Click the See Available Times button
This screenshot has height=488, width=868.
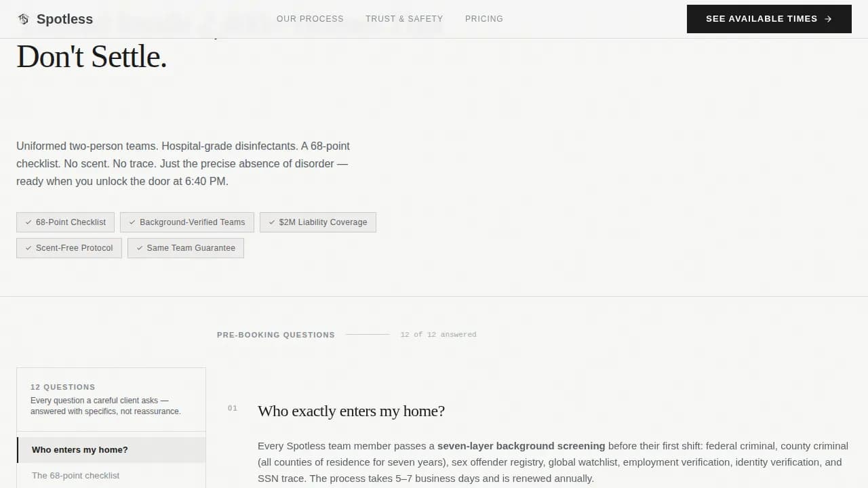769,19
